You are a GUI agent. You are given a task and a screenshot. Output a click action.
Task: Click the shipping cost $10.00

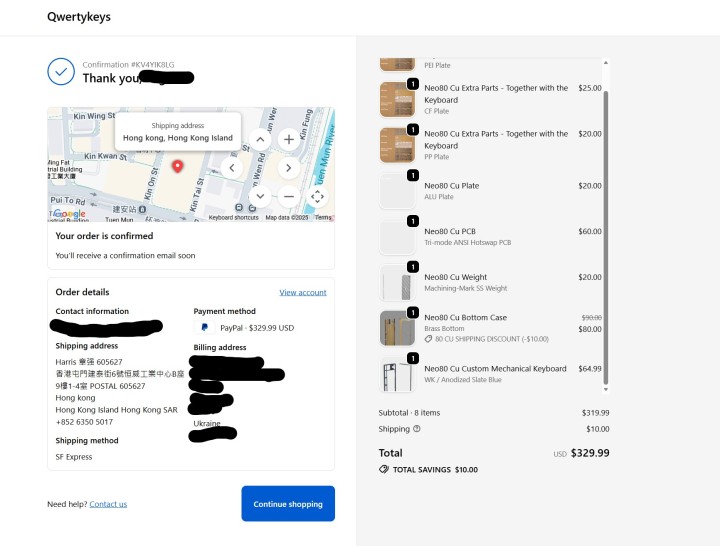[x=598, y=429]
